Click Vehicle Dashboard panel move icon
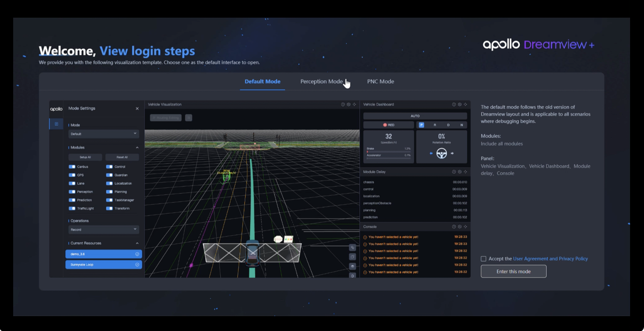The height and width of the screenshot is (331, 644). (465, 104)
